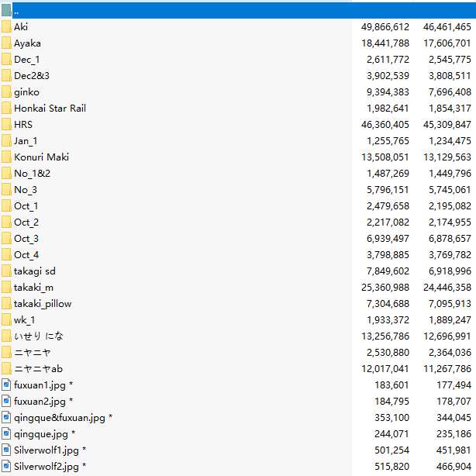This screenshot has height=476, width=476.
Task: Click size value 9,394,383 for ginko
Action: point(388,92)
